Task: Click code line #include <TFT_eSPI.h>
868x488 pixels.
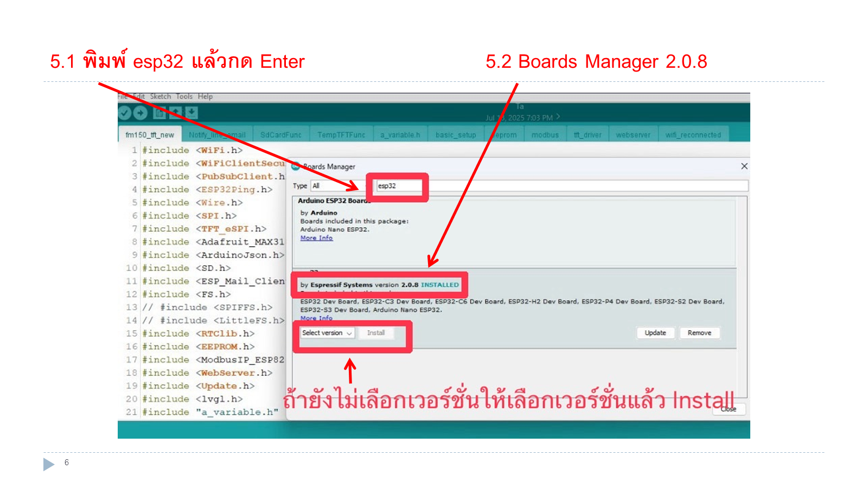Action: point(204,229)
